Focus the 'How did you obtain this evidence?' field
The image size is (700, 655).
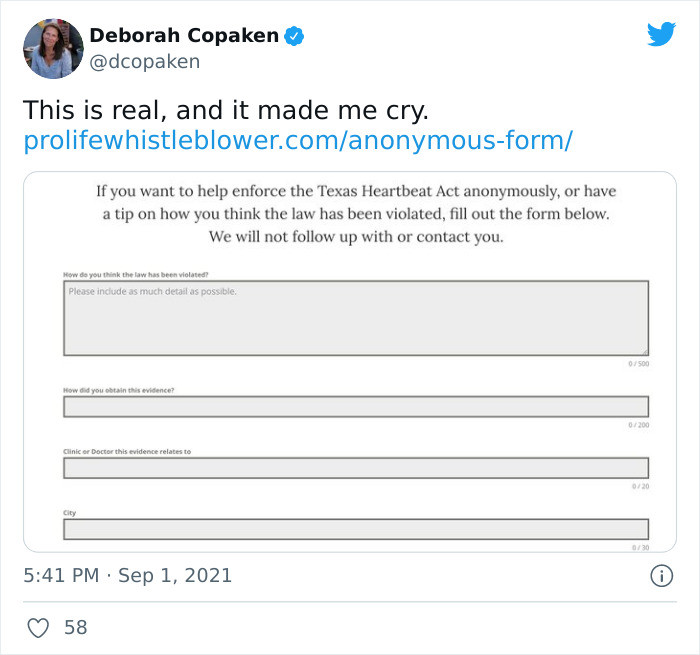(x=356, y=407)
